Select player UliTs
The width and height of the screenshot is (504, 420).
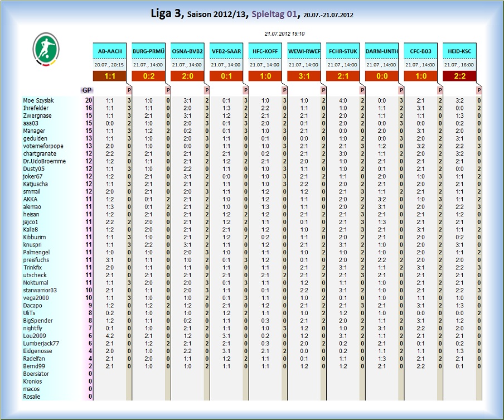point(29,313)
